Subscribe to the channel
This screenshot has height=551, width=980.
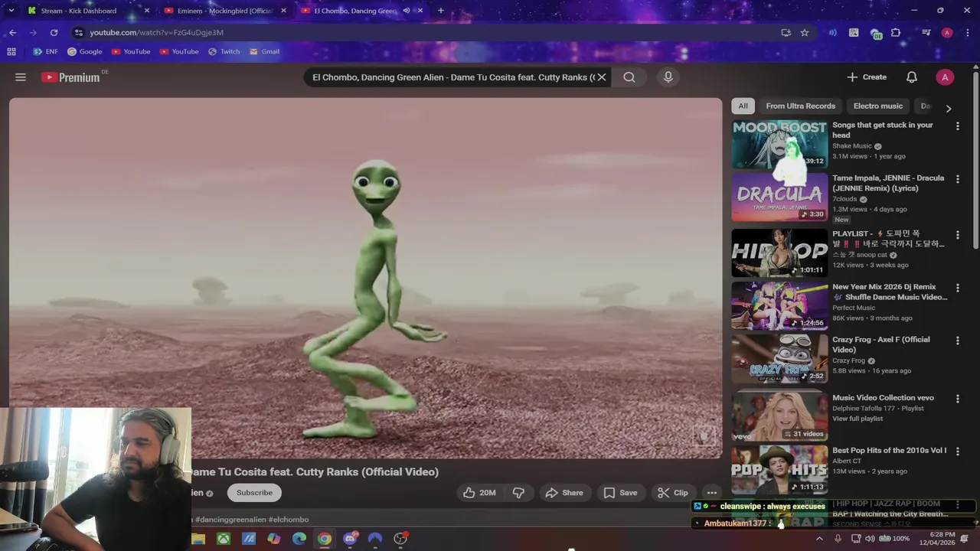(x=254, y=493)
